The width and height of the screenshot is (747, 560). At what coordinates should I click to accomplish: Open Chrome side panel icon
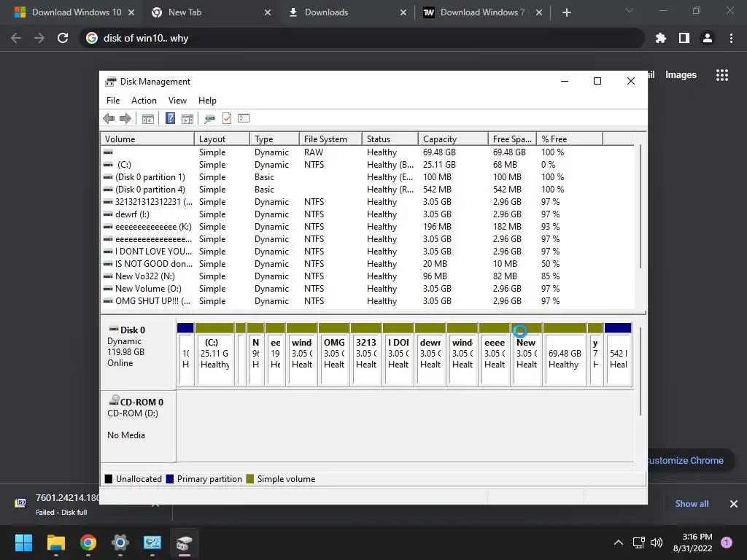click(x=684, y=38)
